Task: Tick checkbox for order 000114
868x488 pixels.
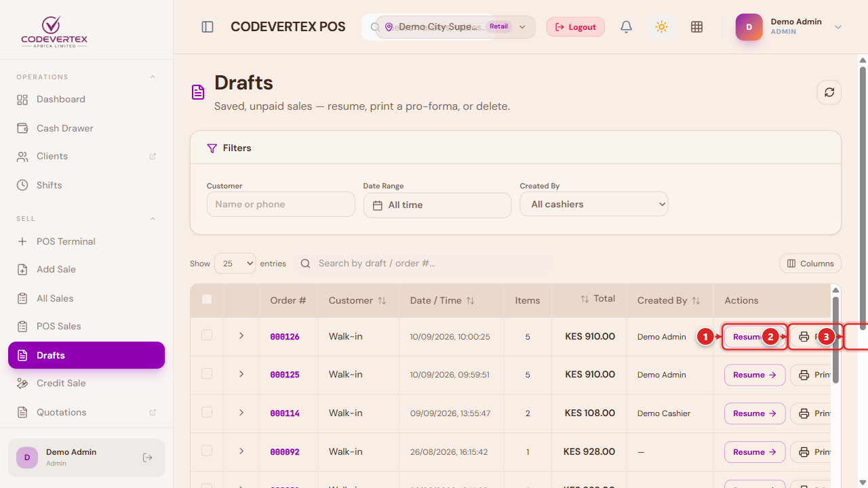Action: 207,412
